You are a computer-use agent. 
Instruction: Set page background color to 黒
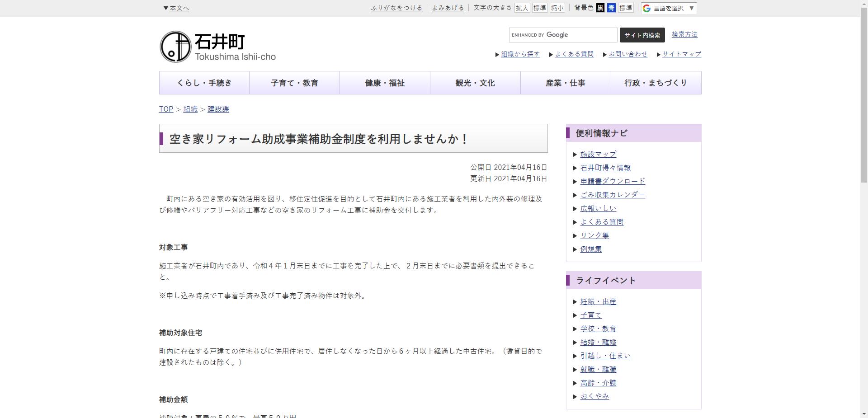click(x=600, y=8)
